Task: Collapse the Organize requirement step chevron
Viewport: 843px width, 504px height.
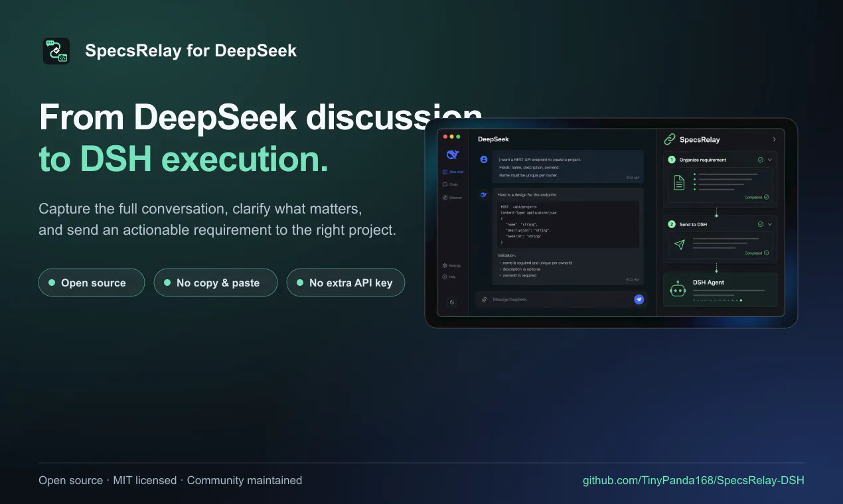Action: [x=770, y=160]
